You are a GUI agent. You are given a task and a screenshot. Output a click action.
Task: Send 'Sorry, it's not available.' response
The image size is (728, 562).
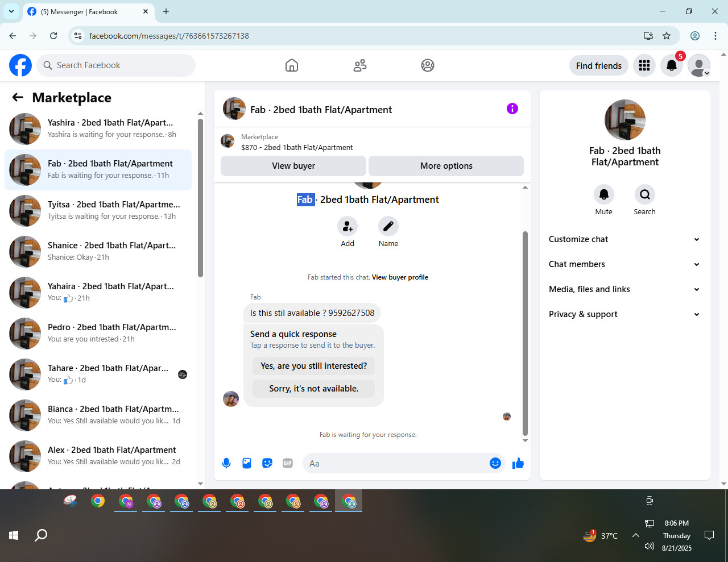314,389
